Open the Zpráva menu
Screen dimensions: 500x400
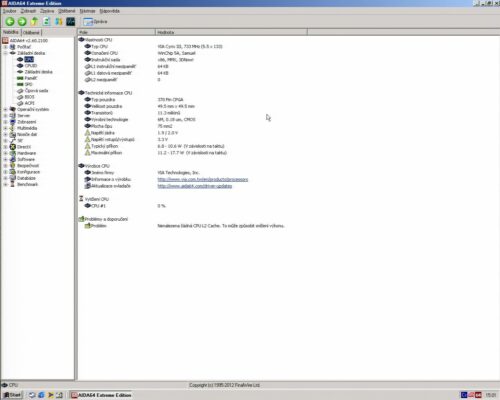tap(47, 11)
